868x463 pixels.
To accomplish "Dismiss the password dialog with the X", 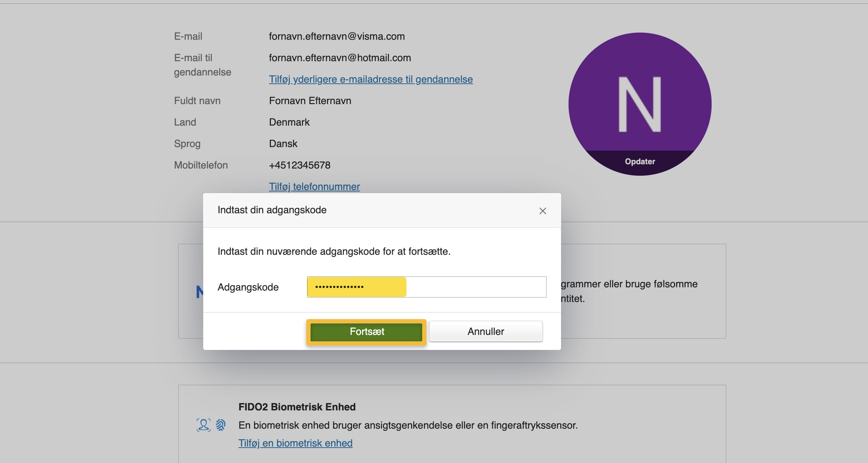I will point(543,211).
